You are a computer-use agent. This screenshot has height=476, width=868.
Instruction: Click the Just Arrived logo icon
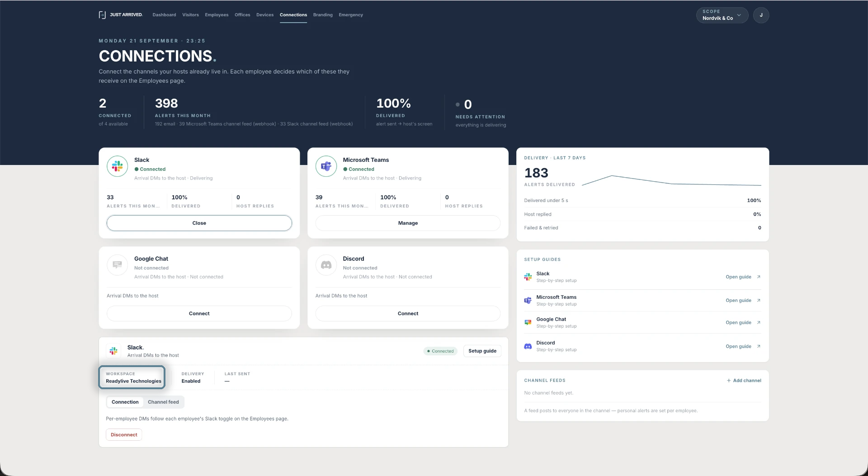click(x=102, y=15)
